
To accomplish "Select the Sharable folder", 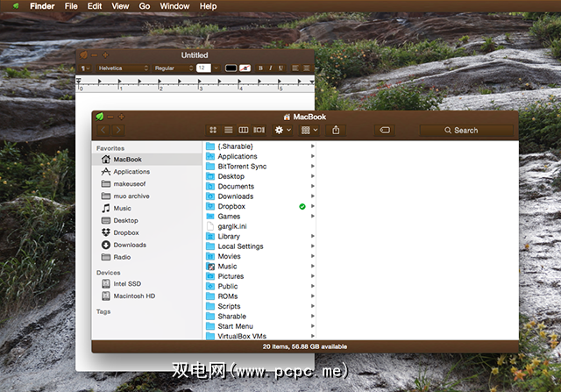I will [259, 316].
